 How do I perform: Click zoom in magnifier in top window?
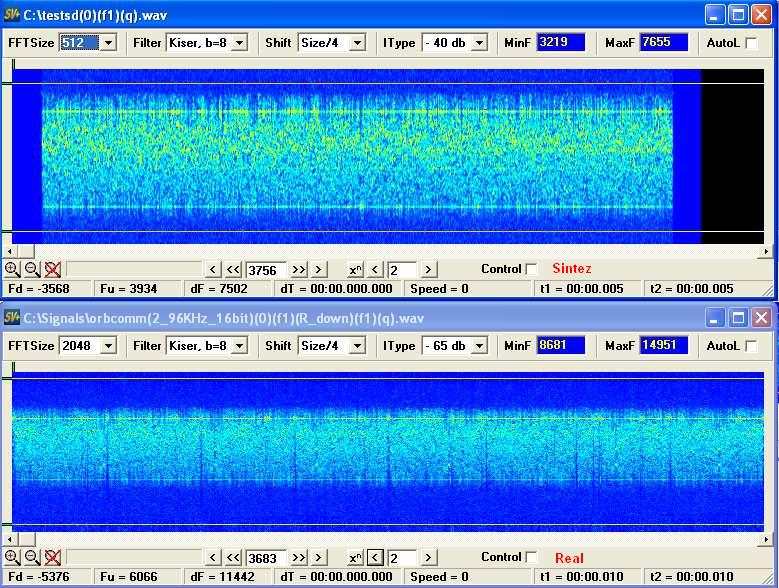point(12,269)
